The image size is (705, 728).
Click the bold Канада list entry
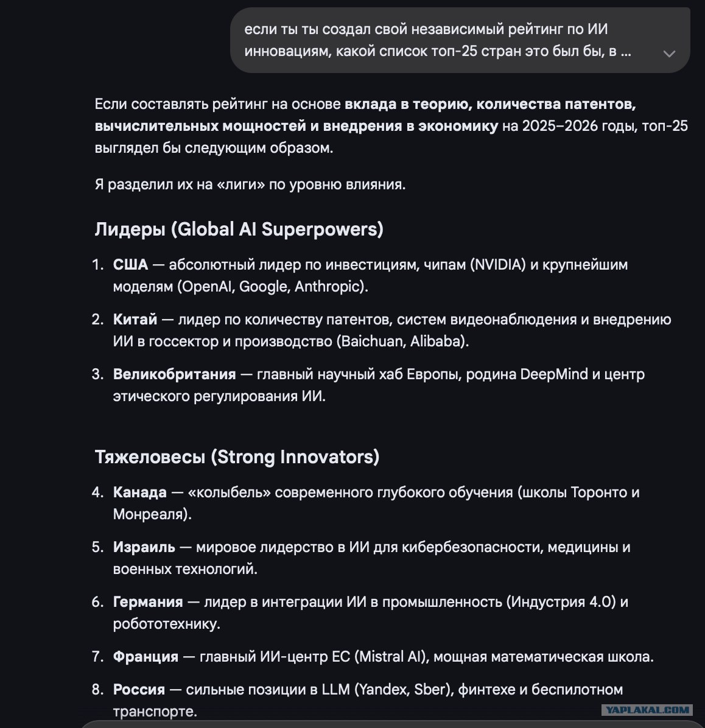(x=140, y=492)
